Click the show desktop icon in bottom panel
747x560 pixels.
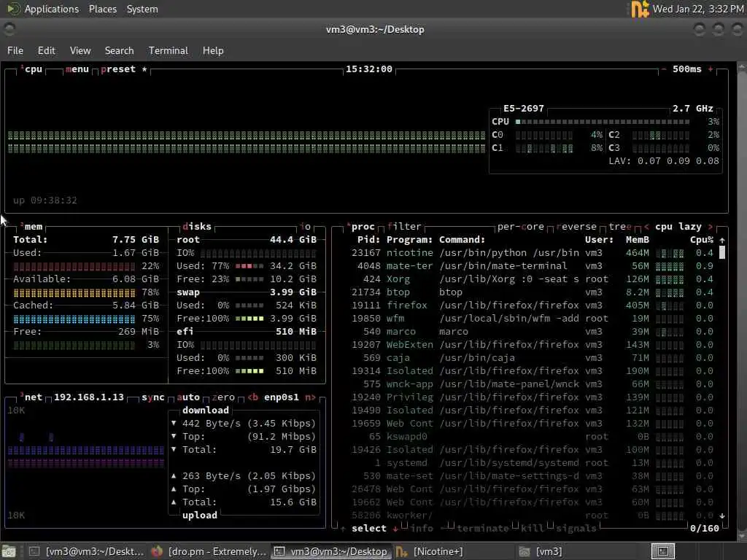point(9,551)
